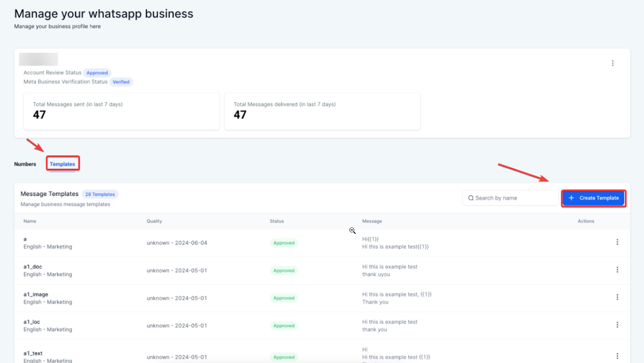The height and width of the screenshot is (363, 644).
Task: Click the Name column header
Action: (30, 221)
